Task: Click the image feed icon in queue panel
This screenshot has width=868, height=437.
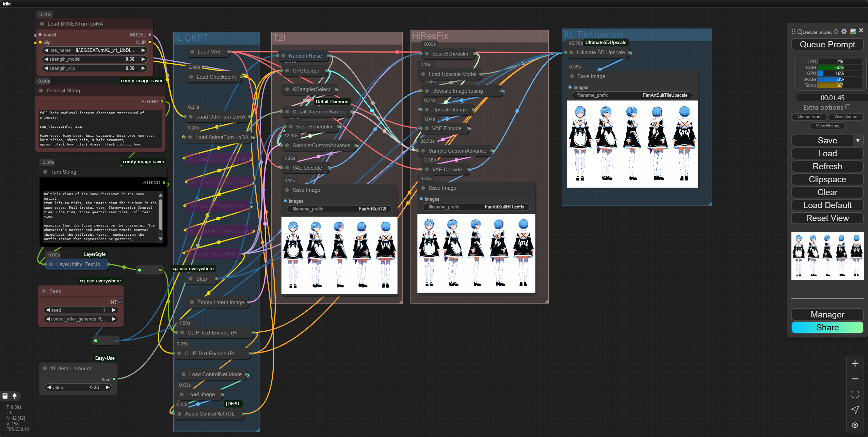Action: [x=853, y=31]
